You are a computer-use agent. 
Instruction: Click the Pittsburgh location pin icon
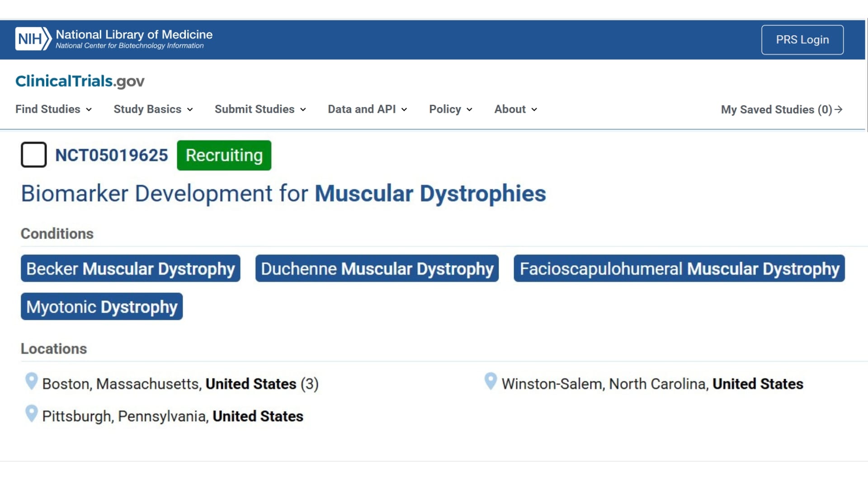pyautogui.click(x=31, y=413)
